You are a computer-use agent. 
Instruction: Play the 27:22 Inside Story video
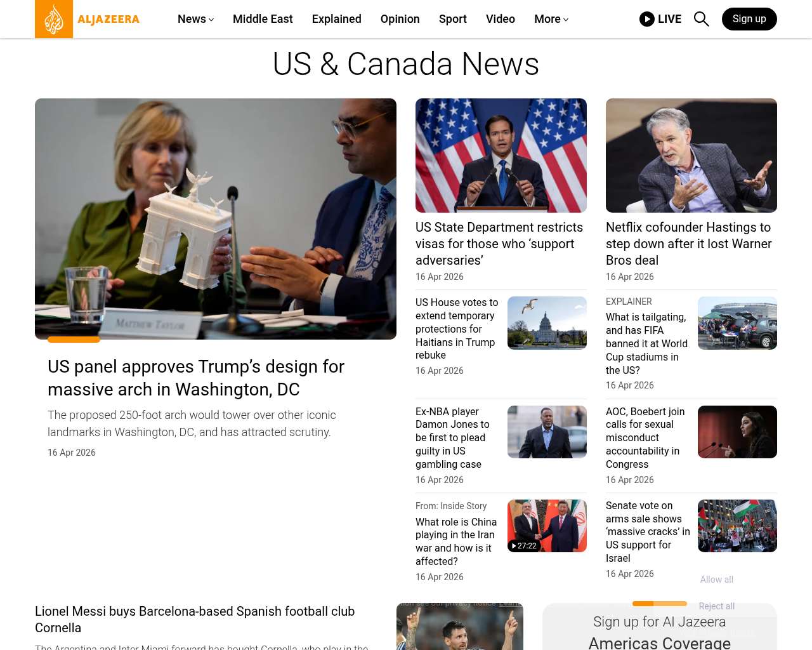click(547, 526)
